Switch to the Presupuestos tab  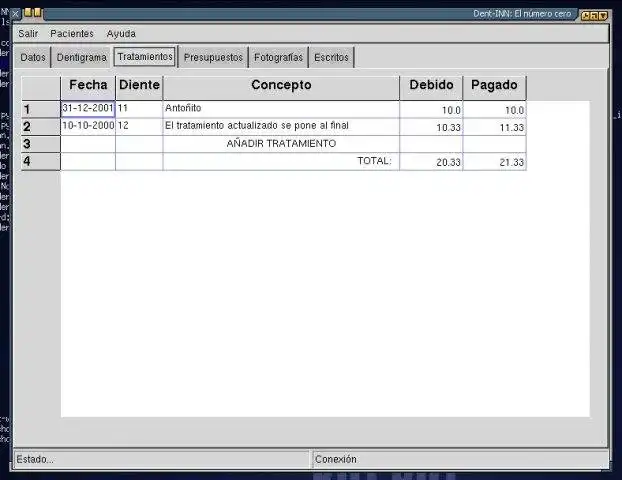click(213, 58)
